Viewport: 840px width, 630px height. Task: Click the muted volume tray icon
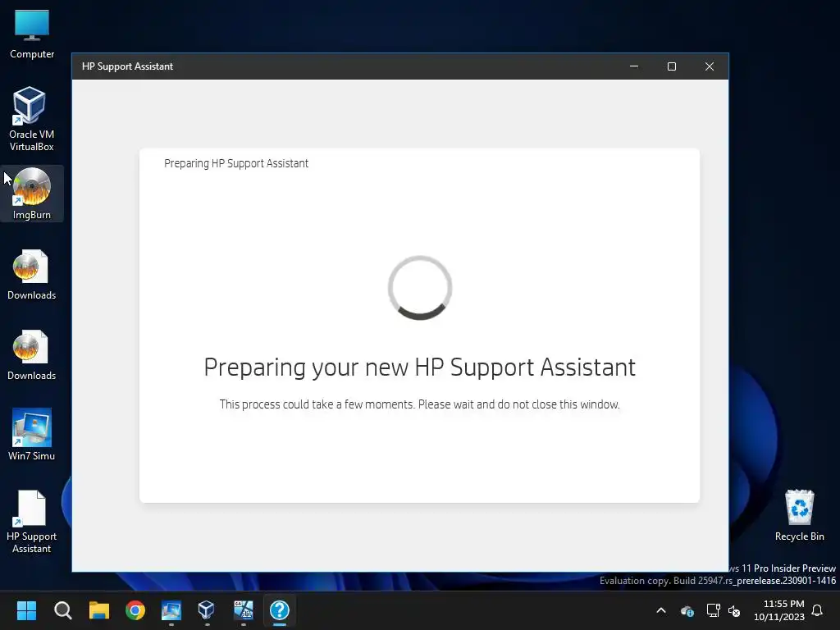[734, 610]
